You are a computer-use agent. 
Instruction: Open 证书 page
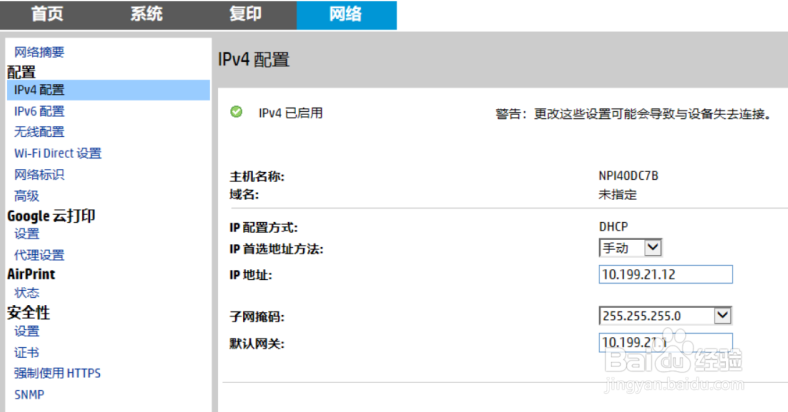pos(27,352)
